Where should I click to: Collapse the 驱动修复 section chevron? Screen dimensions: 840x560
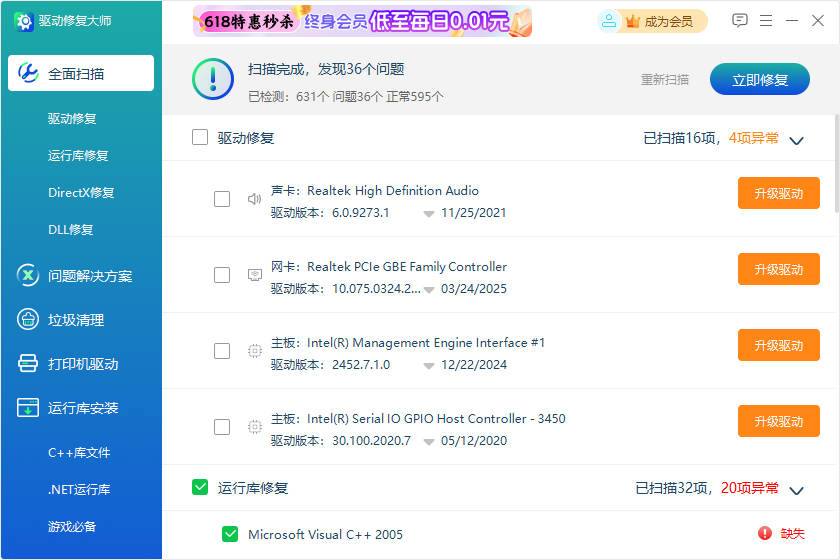click(797, 140)
